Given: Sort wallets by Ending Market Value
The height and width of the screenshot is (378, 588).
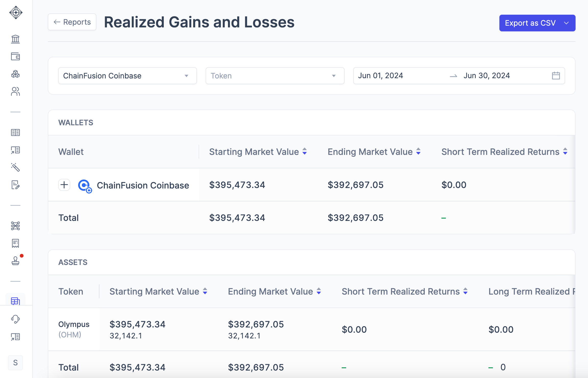Looking at the screenshot, I should click(418, 151).
